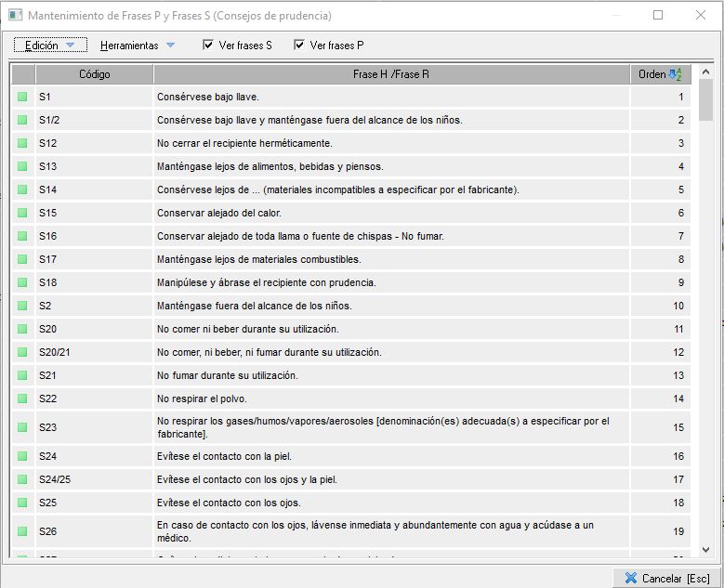The image size is (724, 588).
Task: Click the green status icon for row S1
Action: point(22,97)
